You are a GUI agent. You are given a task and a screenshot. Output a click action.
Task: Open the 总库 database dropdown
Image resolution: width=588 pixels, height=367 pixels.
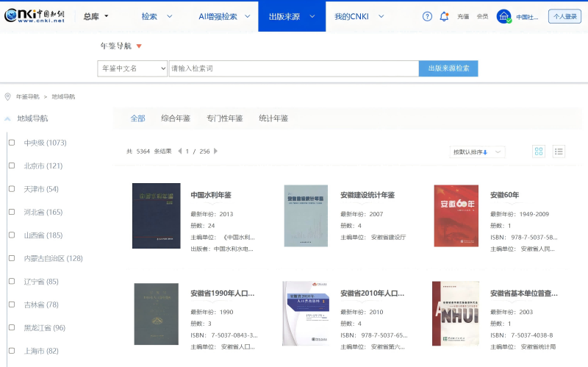click(96, 16)
